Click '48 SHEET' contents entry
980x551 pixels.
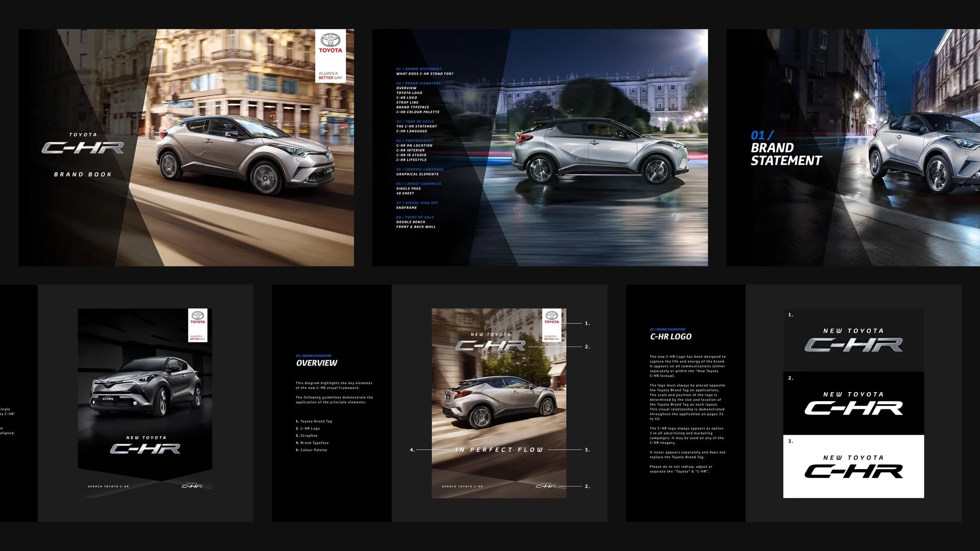[405, 193]
